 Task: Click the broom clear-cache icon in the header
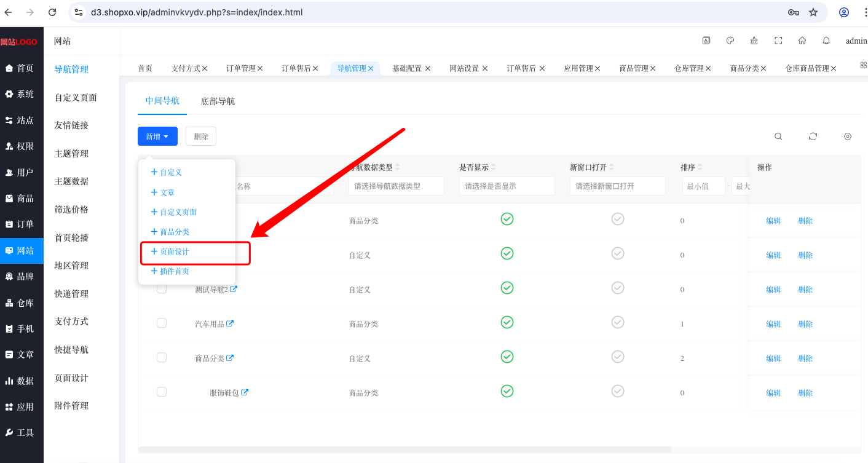754,41
